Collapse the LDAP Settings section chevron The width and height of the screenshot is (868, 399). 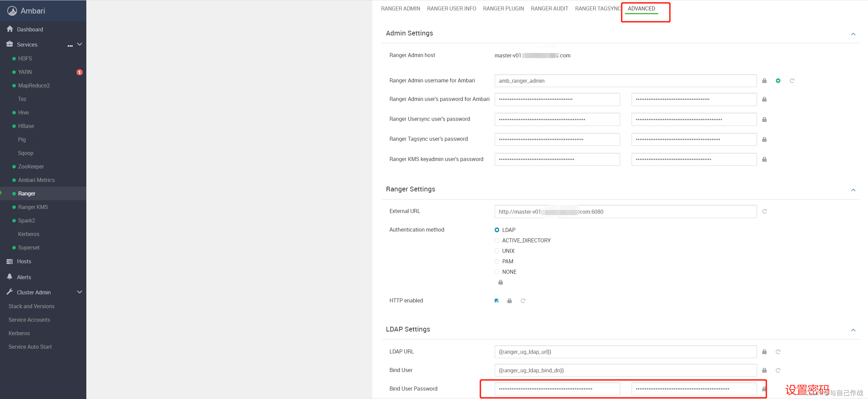853,330
